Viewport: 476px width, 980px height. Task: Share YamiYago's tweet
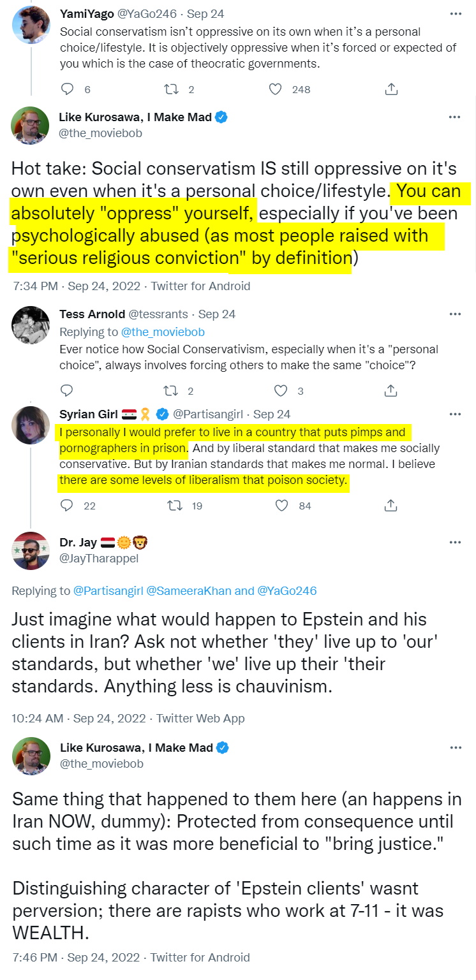[x=392, y=89]
